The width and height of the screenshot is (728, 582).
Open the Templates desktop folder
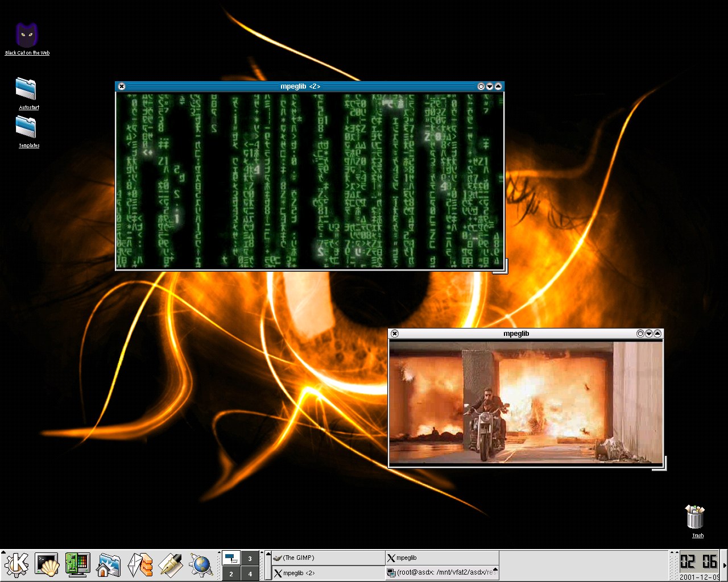click(x=26, y=132)
